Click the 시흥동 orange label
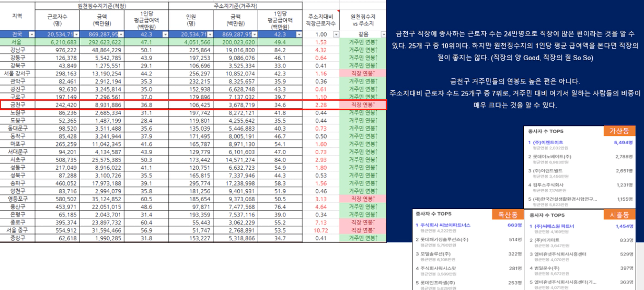Viewport: 644px width, 290px height. (x=619, y=214)
